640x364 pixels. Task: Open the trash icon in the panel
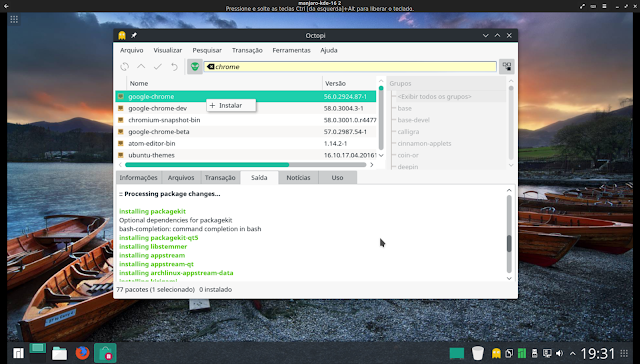tap(477, 353)
